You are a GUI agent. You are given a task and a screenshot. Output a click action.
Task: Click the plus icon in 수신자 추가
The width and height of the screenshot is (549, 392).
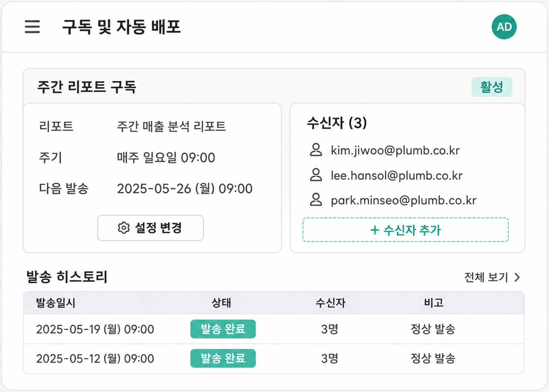[374, 230]
